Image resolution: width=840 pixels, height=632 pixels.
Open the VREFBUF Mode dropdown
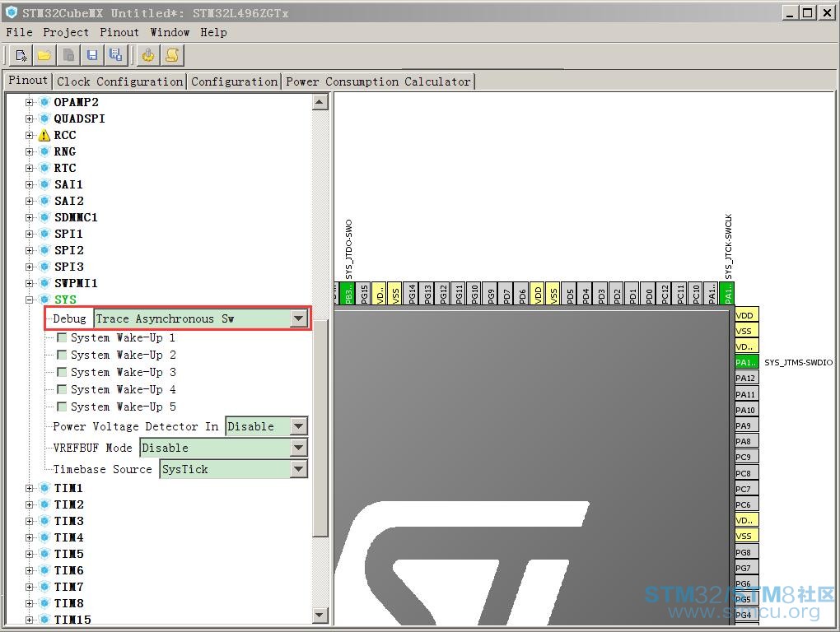(x=298, y=448)
